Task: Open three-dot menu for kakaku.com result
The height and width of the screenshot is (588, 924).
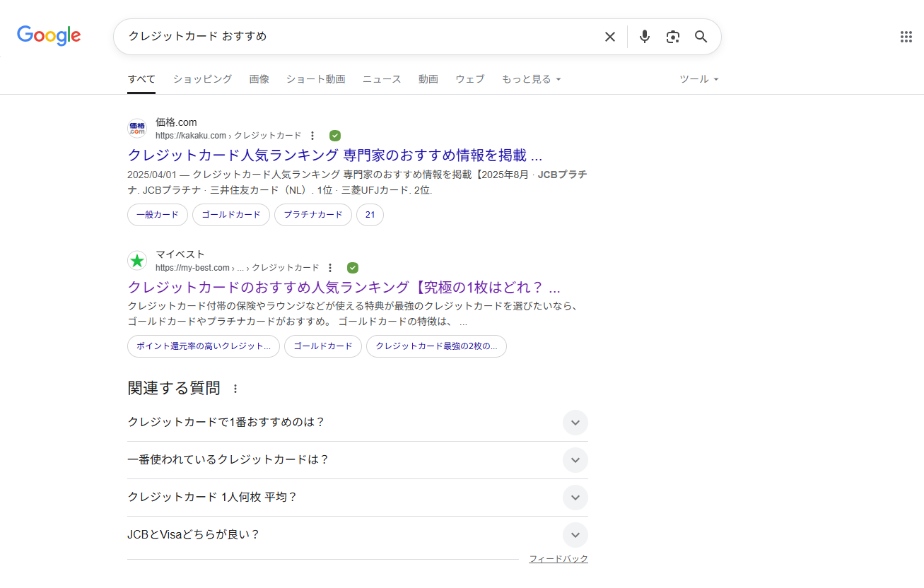Action: click(312, 136)
